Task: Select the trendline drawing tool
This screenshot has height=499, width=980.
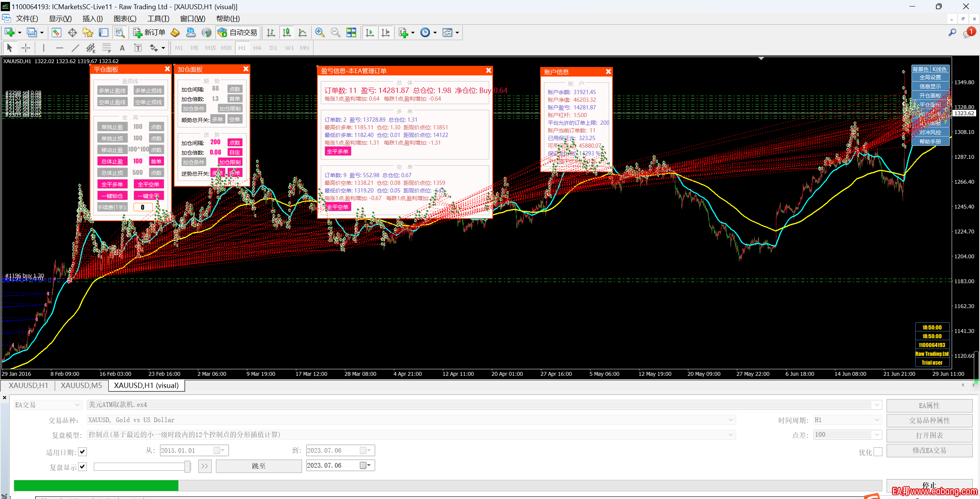Action: [75, 48]
